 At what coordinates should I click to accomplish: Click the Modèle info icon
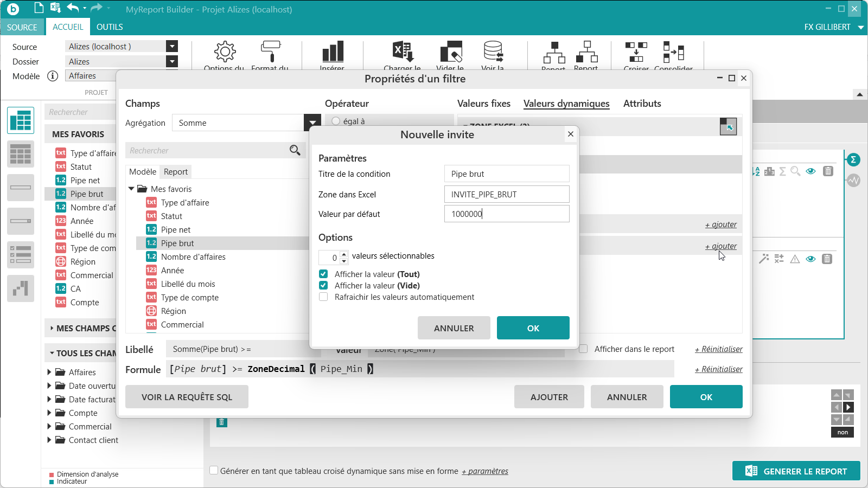coord(53,76)
